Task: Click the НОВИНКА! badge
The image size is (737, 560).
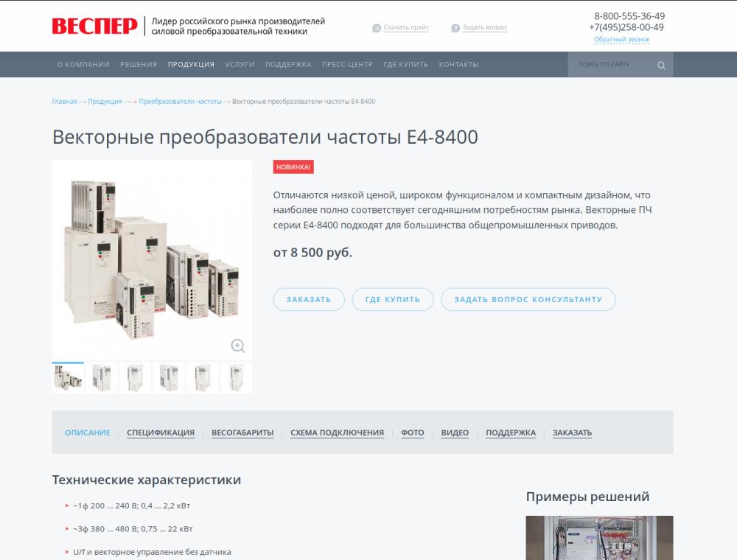Action: (x=293, y=167)
